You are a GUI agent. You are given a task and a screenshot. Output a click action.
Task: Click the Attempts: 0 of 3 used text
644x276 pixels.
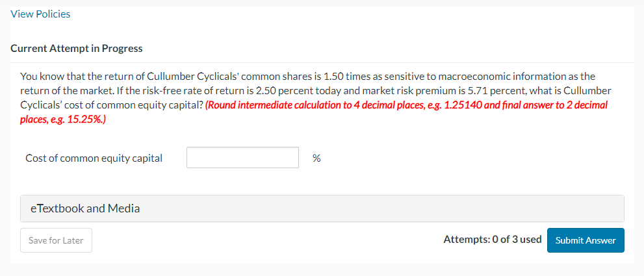pos(492,240)
